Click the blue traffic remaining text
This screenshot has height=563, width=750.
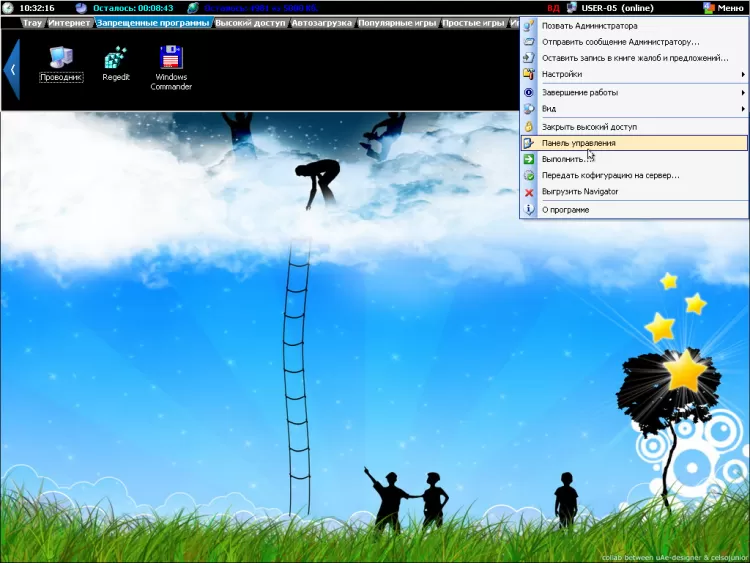tap(261, 8)
